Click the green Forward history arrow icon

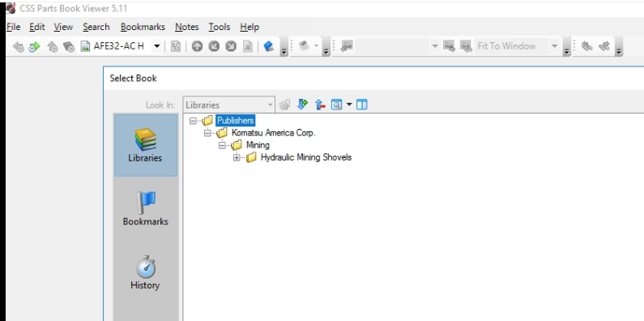[x=35, y=47]
